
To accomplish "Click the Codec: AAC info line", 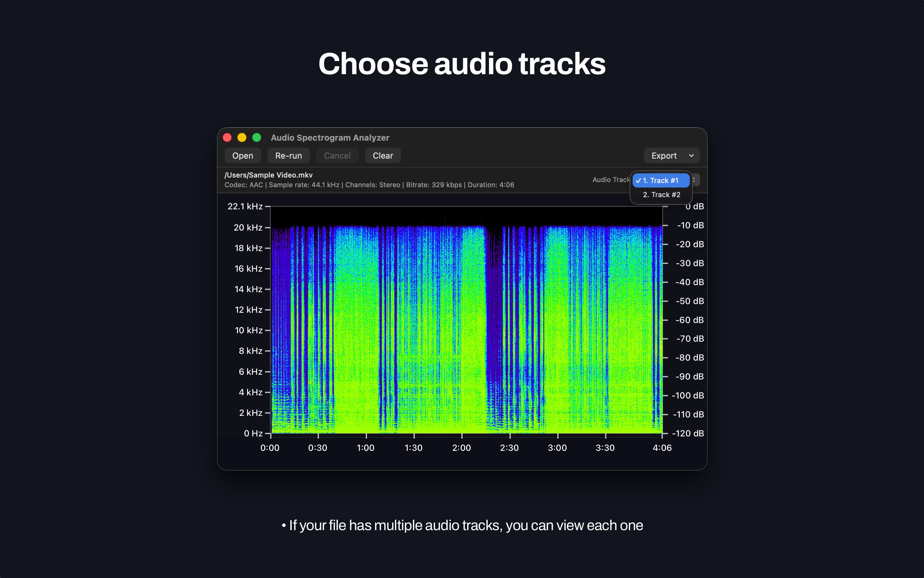I will [x=369, y=185].
